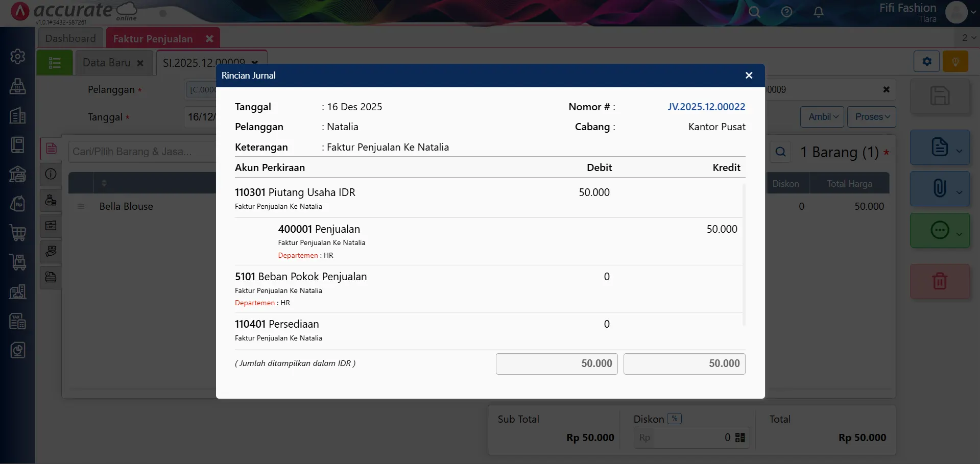Click the search magnifier in top bar
Screen dimensions: 980x464
pyautogui.click(x=754, y=12)
